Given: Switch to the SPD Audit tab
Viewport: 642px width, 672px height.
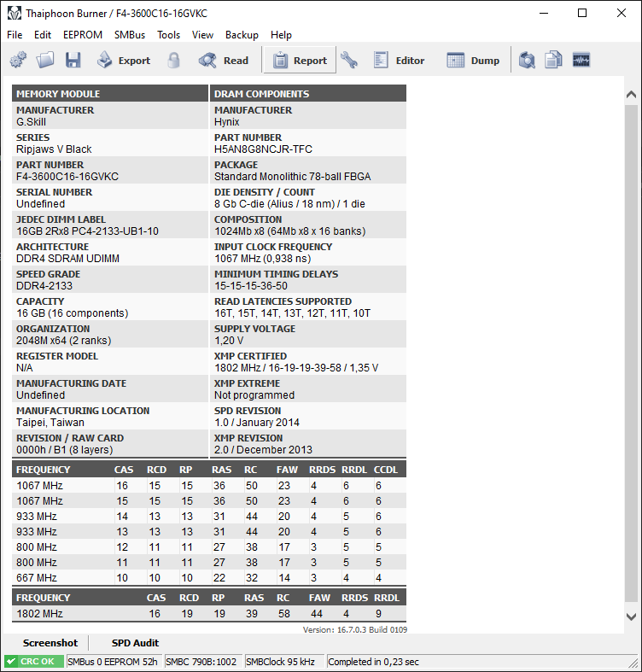Looking at the screenshot, I should tap(135, 643).
